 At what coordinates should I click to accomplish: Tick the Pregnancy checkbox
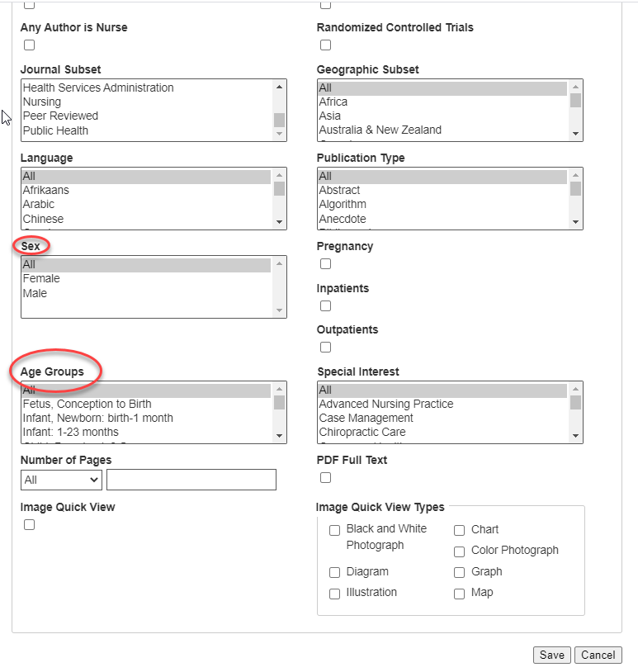click(x=326, y=264)
